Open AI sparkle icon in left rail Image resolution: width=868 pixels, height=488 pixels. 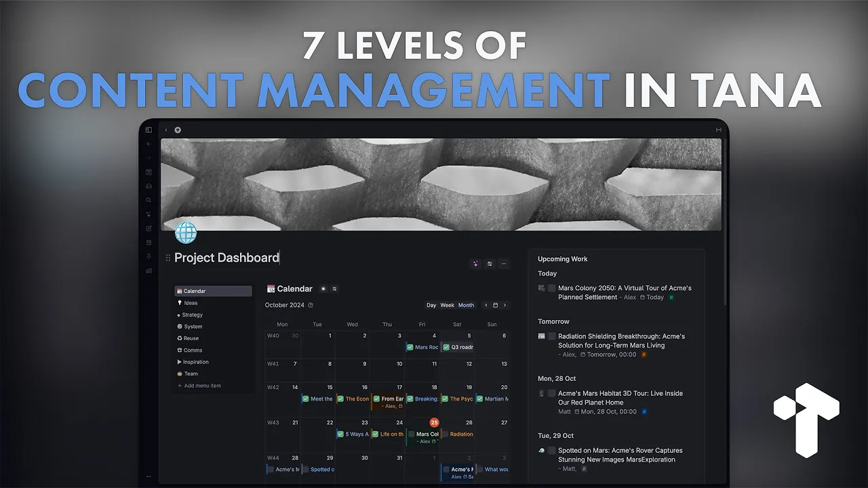coord(149,214)
